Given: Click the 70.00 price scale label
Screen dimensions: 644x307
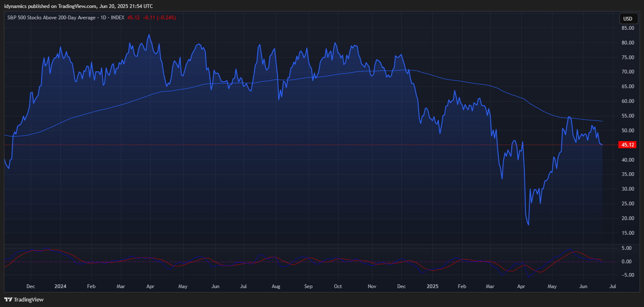Looking at the screenshot, I should click(x=628, y=72).
